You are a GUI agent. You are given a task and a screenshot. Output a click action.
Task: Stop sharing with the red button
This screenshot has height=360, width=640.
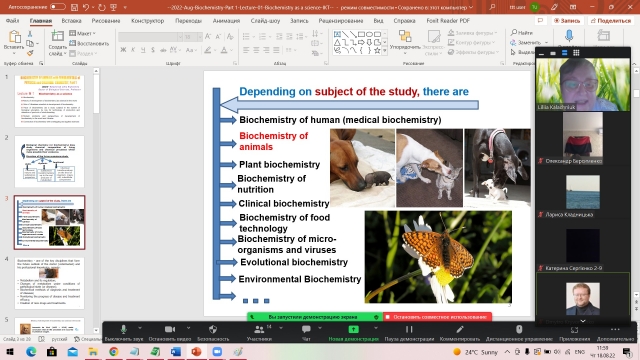point(438,317)
